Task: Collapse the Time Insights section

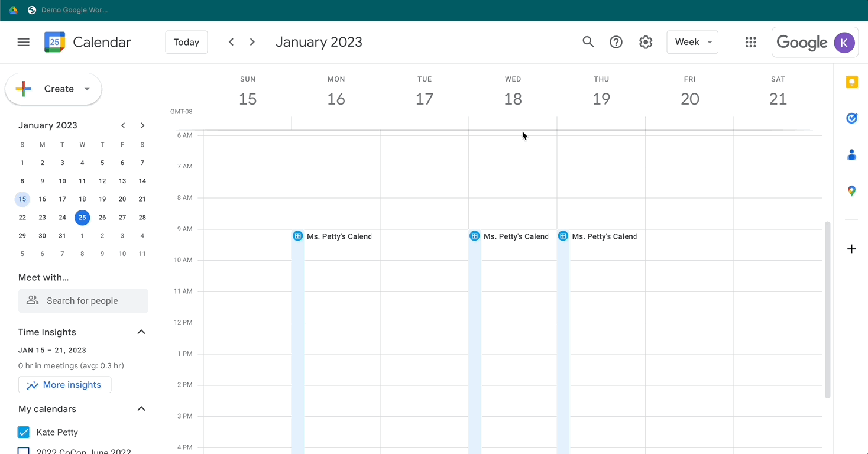Action: [x=141, y=332]
